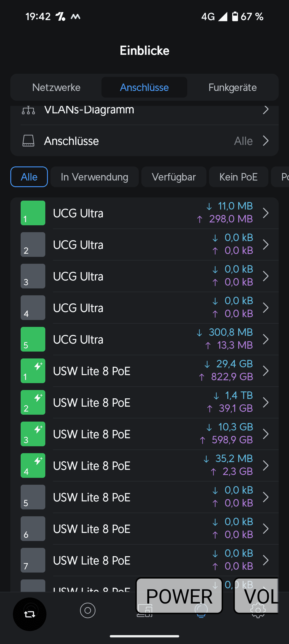Tap the battery icon in status bar
Image resolution: width=289 pixels, height=644 pixels.
pos(235,16)
